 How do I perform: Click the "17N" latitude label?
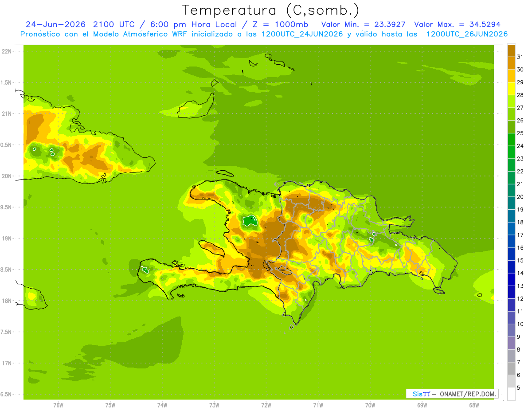[7, 363]
